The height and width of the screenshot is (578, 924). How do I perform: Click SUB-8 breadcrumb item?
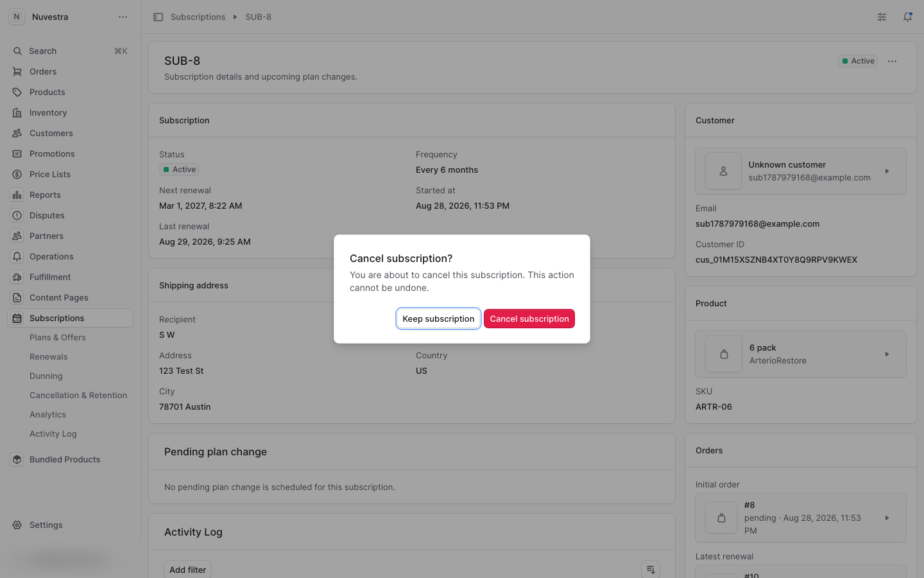coord(258,17)
